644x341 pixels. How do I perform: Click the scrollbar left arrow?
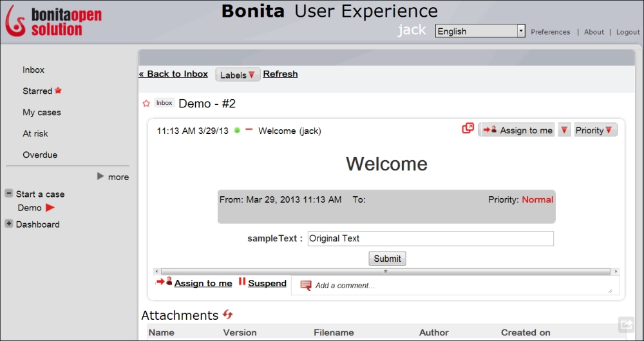[156, 272]
